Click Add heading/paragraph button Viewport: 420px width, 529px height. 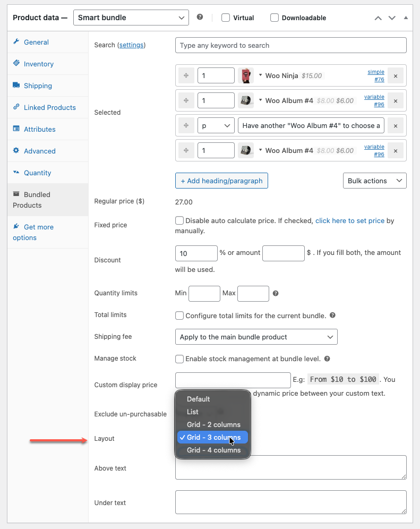point(221,181)
